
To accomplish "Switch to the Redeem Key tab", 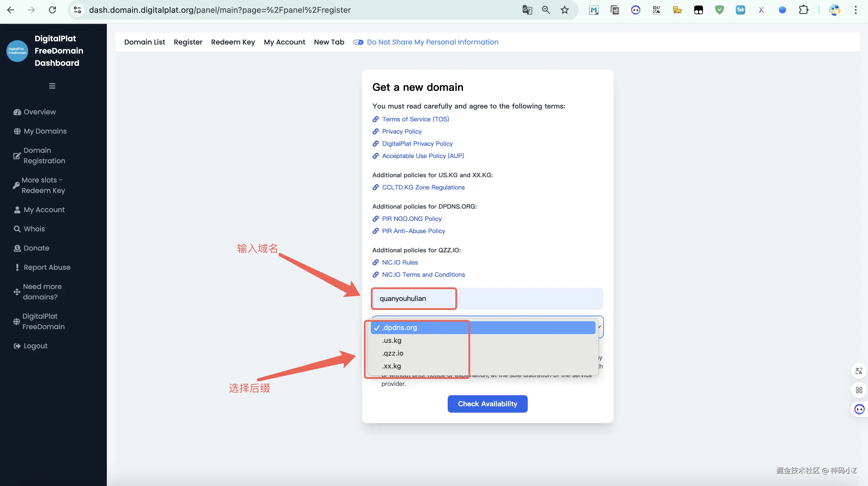I will coord(233,42).
